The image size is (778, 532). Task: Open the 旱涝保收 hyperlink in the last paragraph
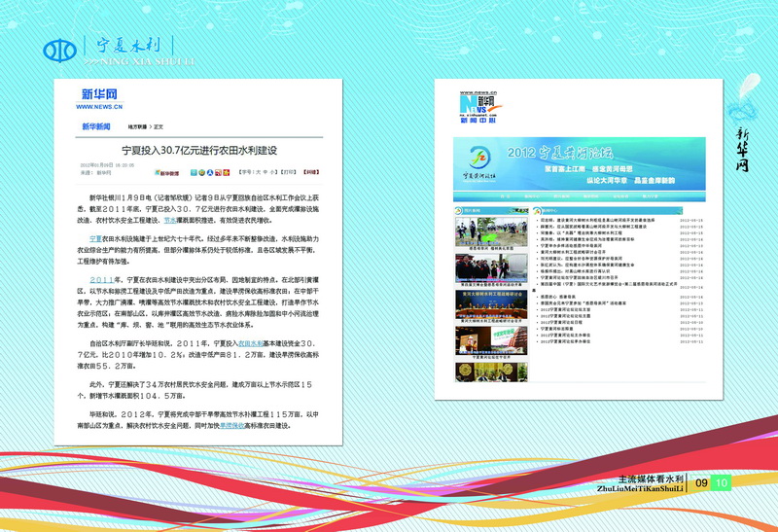tap(232, 425)
